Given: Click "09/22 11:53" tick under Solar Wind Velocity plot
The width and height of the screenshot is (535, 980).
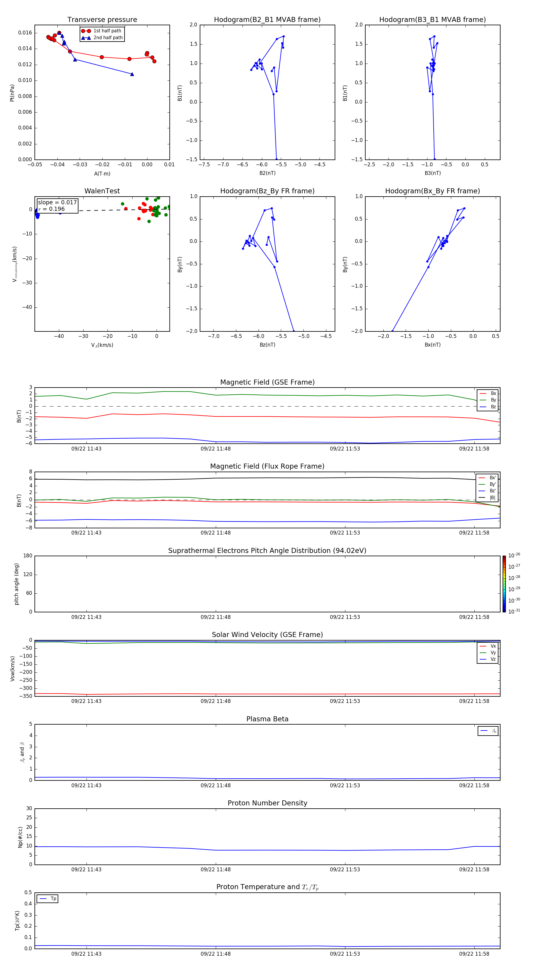Looking at the screenshot, I should coord(345,701).
